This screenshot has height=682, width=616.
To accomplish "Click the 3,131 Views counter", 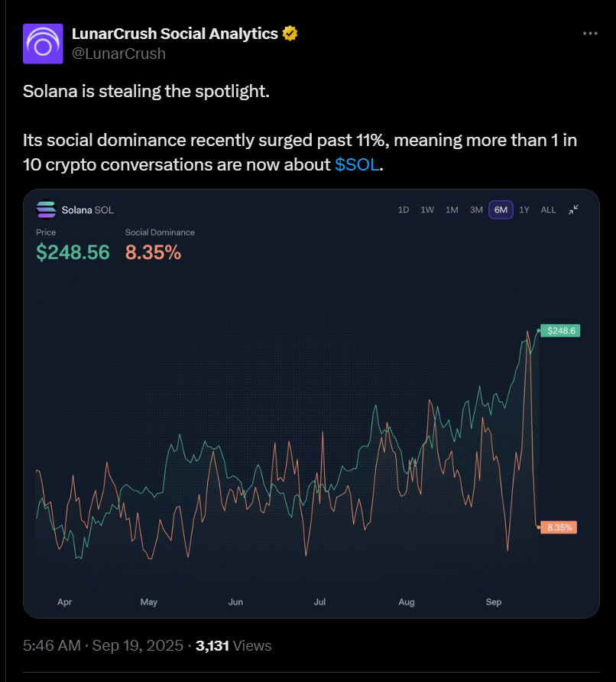I will (233, 645).
